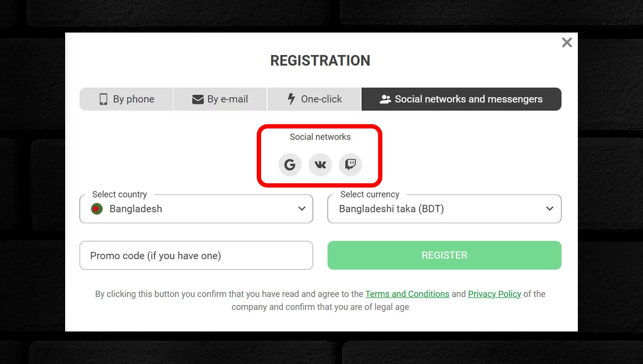The width and height of the screenshot is (643, 364).
Task: Click the envelope icon in By e-mail tab
Action: coord(198,99)
